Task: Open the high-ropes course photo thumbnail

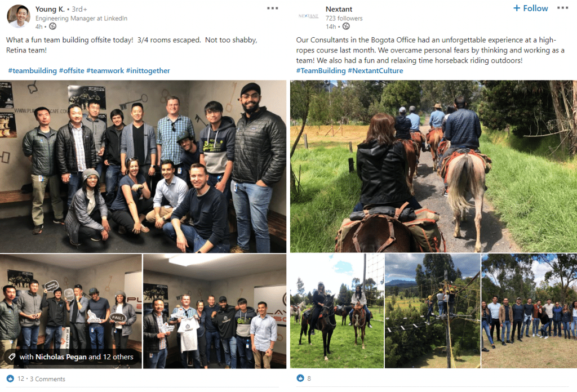Action: point(432,311)
